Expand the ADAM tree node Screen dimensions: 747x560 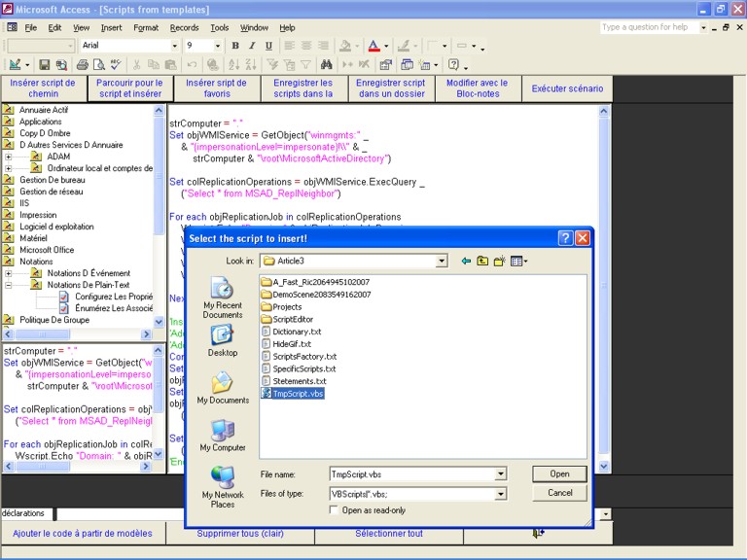click(x=8, y=157)
